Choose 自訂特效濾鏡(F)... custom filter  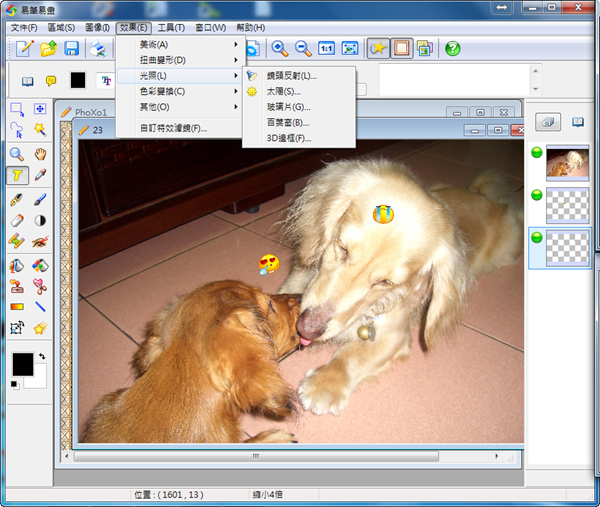[x=181, y=128]
